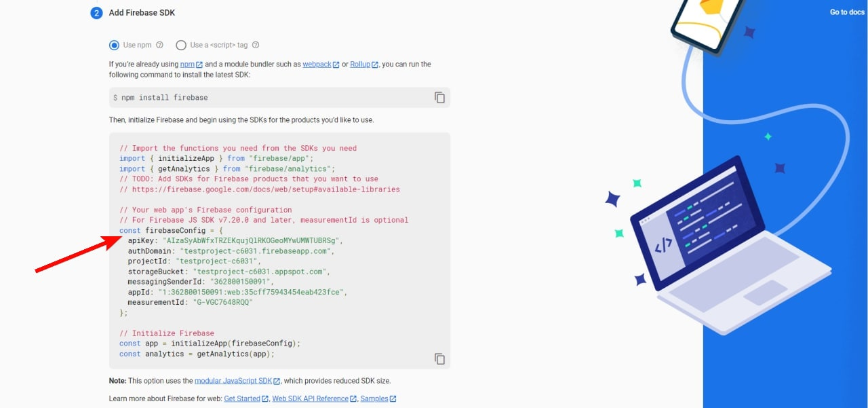Click the firebase.google.com docs URL comment
868x408 pixels.
point(260,189)
